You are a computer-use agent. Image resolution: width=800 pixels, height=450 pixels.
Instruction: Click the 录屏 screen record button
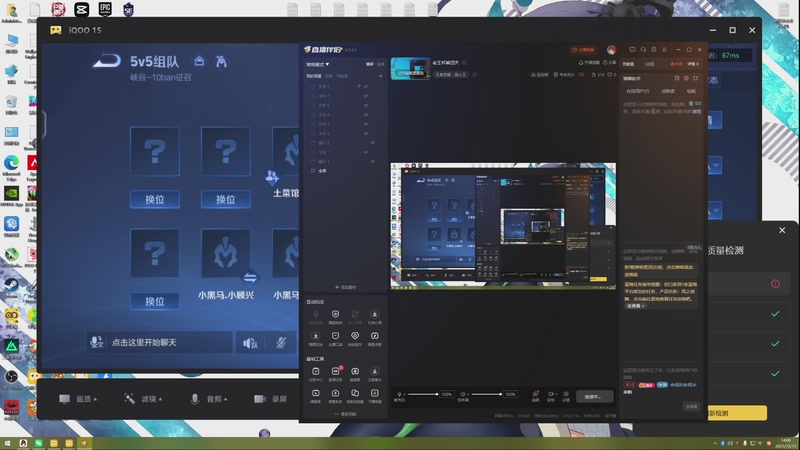(270, 399)
